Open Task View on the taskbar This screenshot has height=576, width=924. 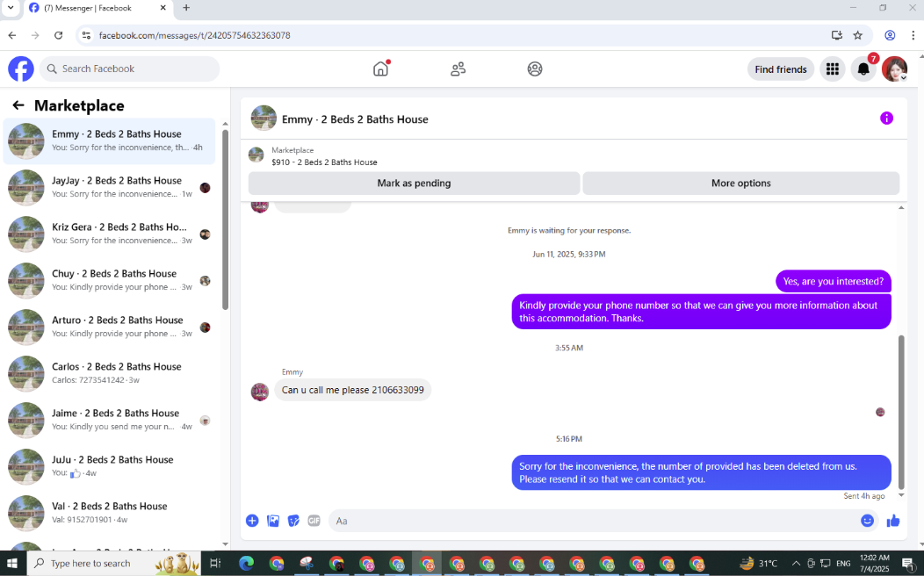[x=215, y=564]
